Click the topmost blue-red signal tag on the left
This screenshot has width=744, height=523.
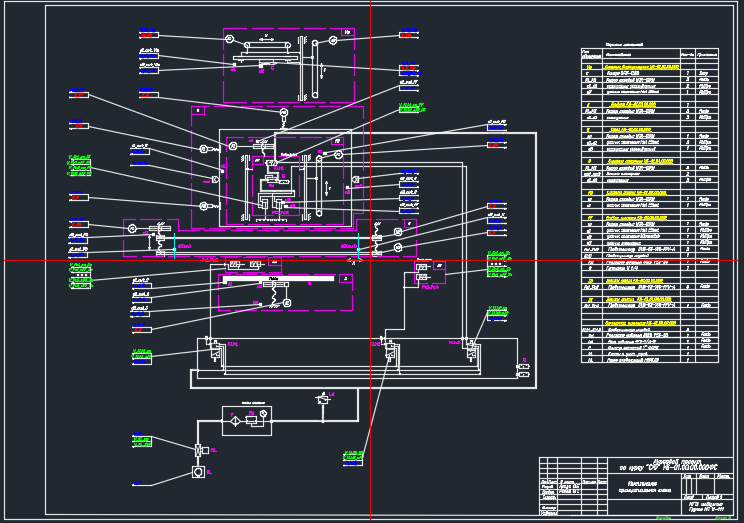click(149, 36)
